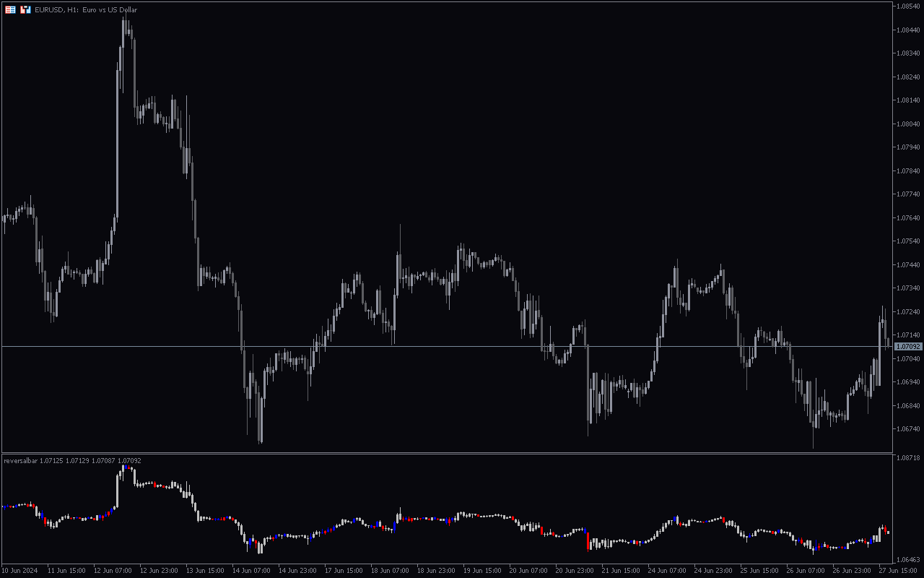The height and width of the screenshot is (578, 924).
Task: Click the 18 Jun 07:00 time label
Action: click(390, 571)
